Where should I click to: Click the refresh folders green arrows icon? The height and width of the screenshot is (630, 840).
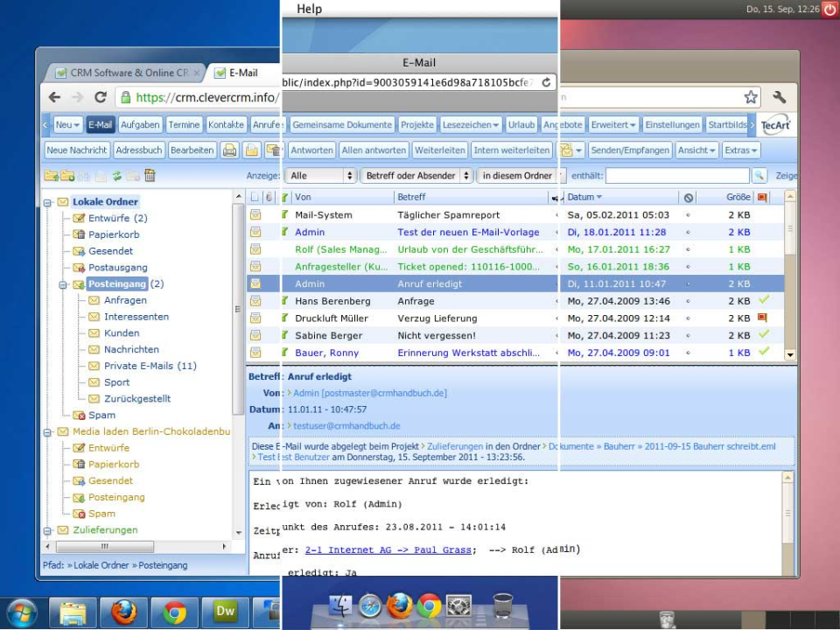click(x=116, y=176)
